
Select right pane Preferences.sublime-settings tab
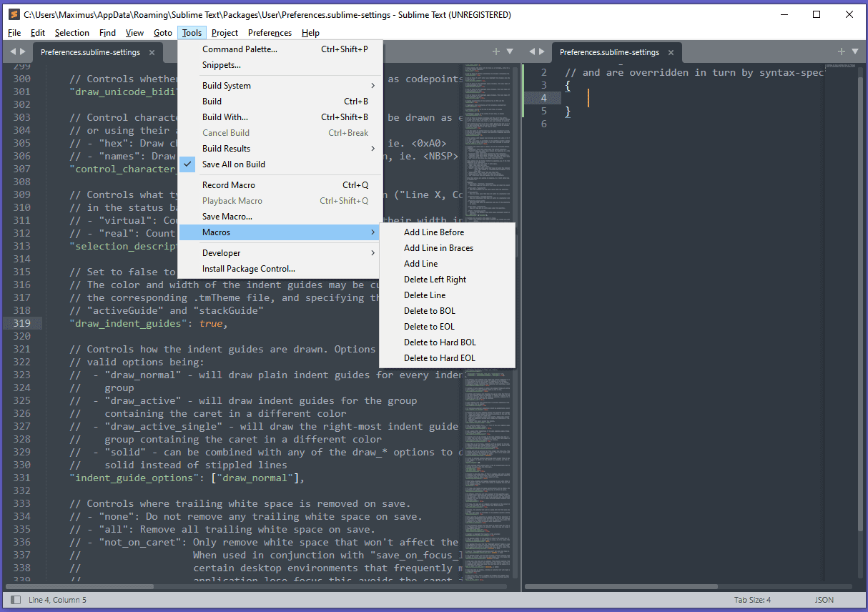[609, 52]
